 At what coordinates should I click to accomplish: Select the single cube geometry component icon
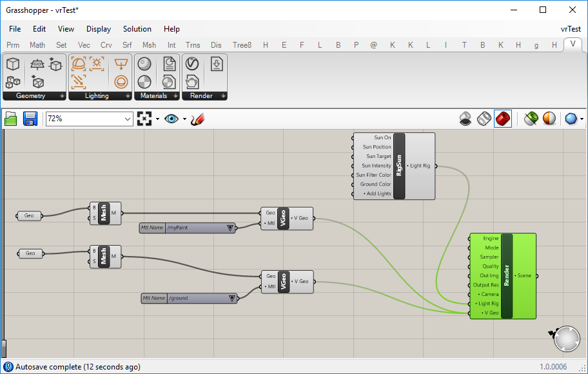13,64
